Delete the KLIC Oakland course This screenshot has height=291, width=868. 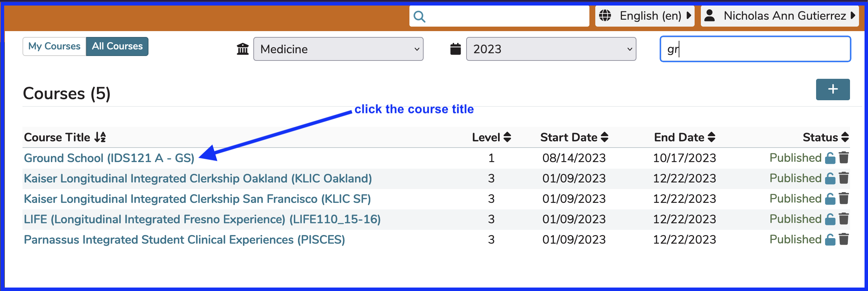[844, 178]
